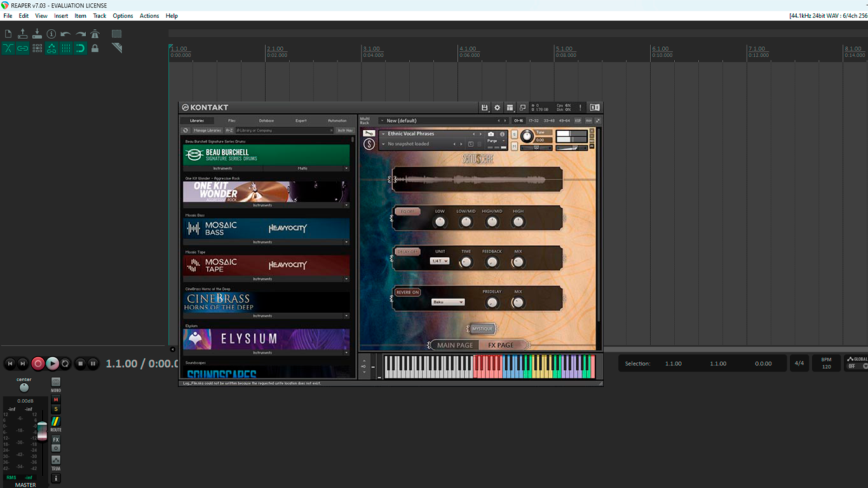
Task: Click the 17-32 rack page button
Action: click(x=533, y=121)
